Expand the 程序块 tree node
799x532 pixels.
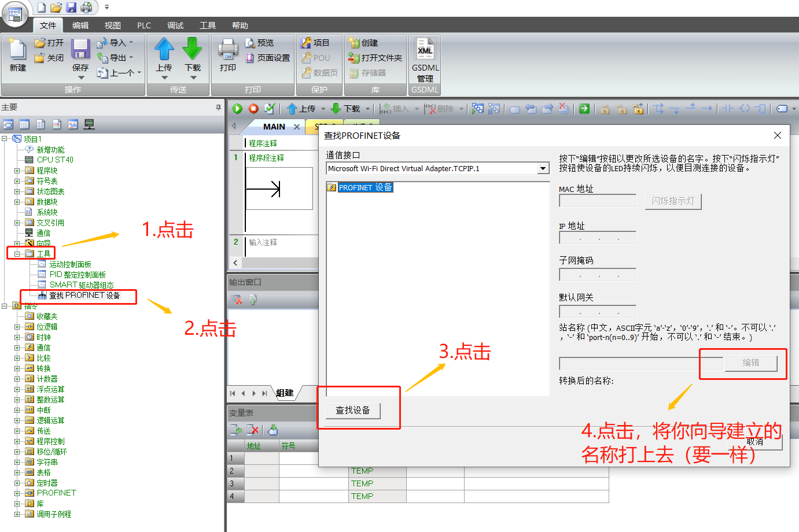(x=17, y=171)
